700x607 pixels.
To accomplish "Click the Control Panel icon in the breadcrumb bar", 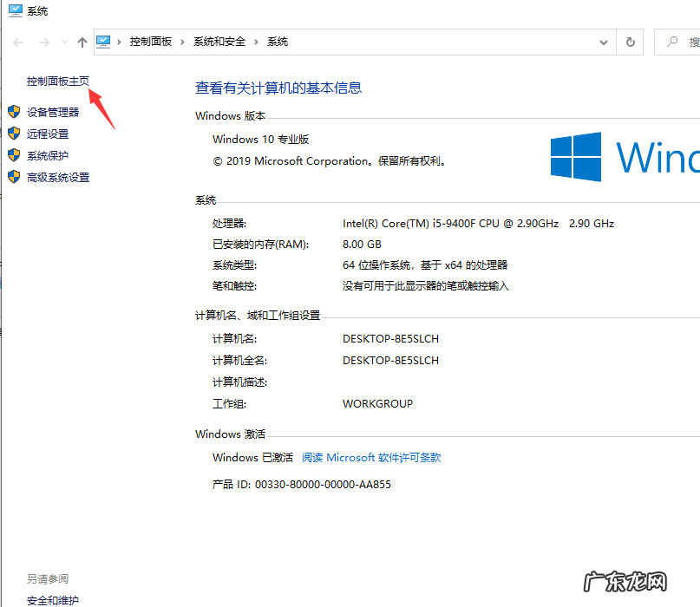I will (104, 41).
